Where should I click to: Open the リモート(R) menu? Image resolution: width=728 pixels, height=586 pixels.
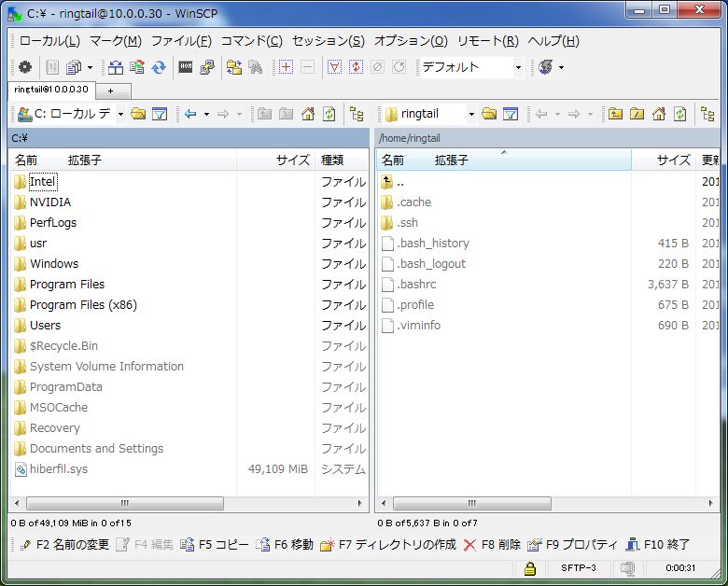tap(488, 41)
